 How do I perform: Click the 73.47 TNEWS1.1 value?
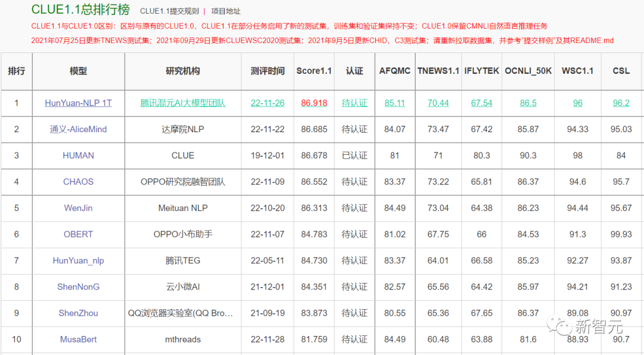[438, 129]
